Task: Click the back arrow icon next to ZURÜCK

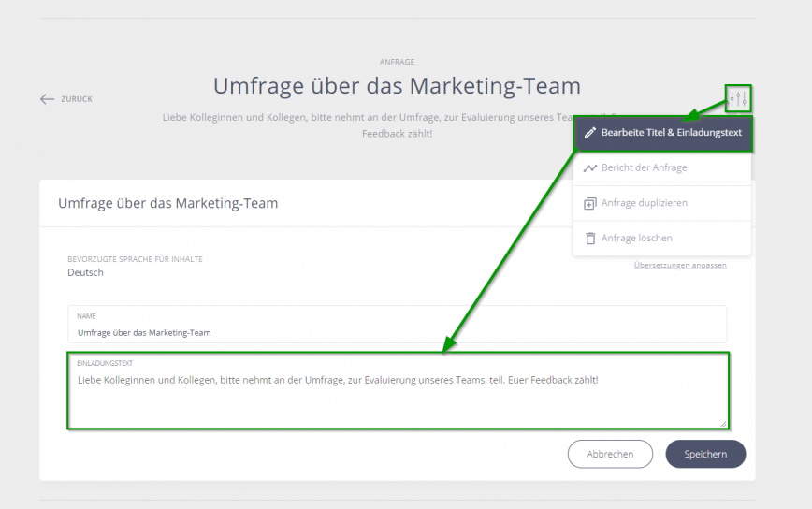Action: [x=47, y=99]
